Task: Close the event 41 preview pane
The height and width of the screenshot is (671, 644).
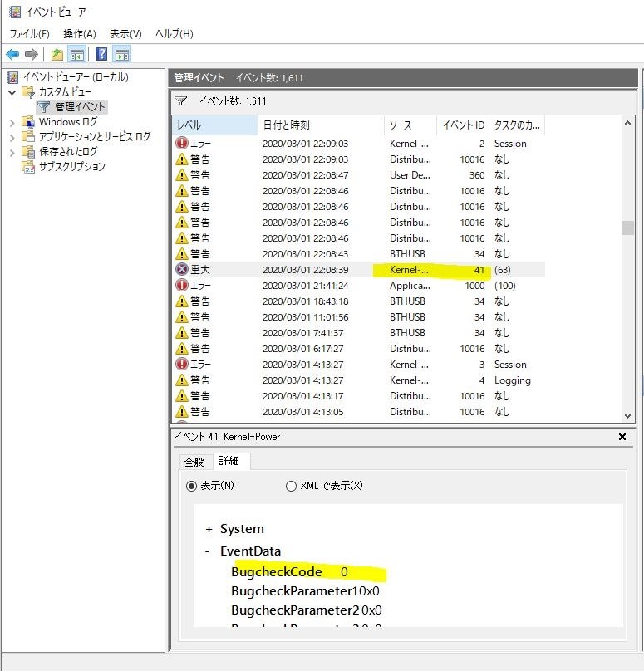Action: [x=622, y=437]
